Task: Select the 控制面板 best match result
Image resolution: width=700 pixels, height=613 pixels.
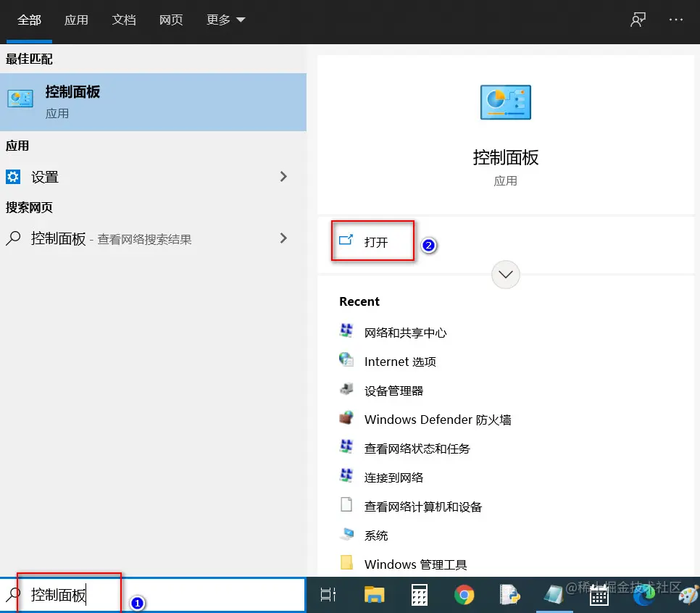Action: tap(153, 102)
